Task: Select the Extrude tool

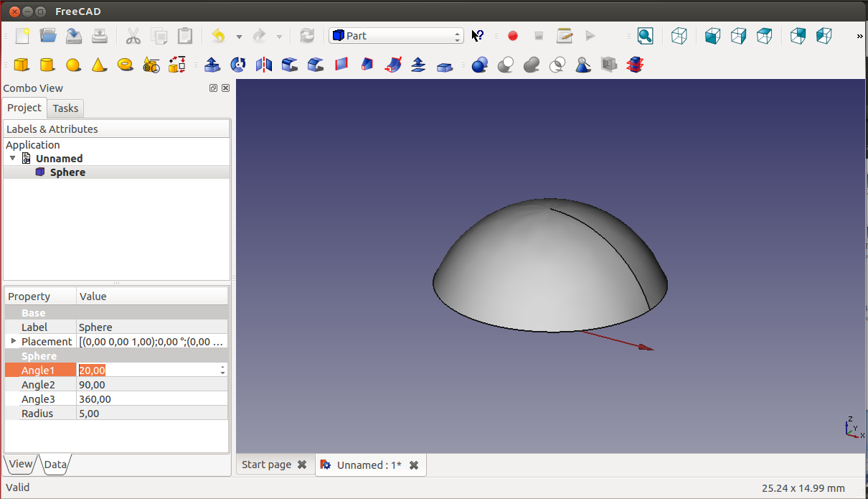Action: [212, 65]
